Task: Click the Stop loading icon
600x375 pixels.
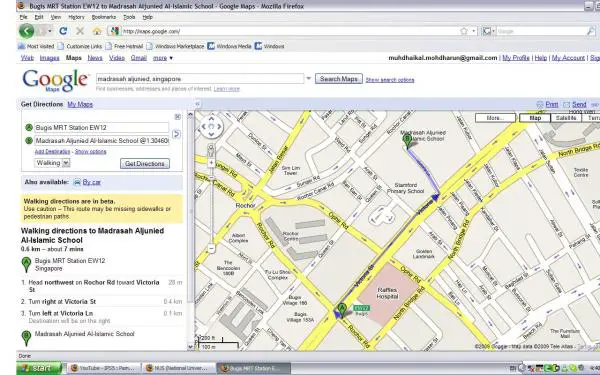Action: (80, 31)
